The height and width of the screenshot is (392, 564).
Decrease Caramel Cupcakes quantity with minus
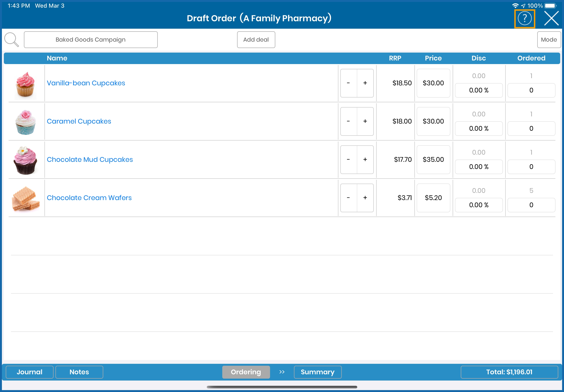tap(348, 121)
